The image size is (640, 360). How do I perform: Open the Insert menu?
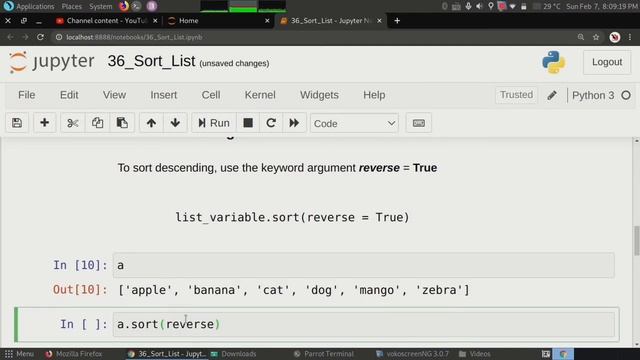[x=163, y=95]
